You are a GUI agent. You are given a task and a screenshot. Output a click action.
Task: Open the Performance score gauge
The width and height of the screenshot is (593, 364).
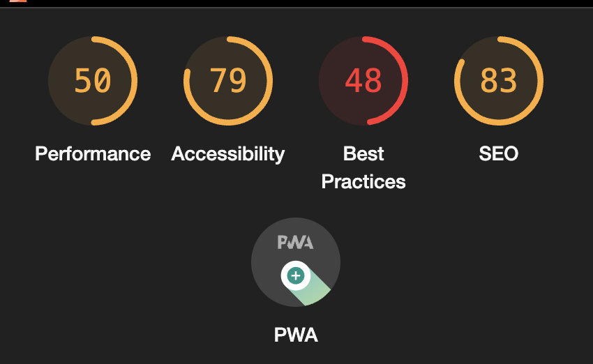pos(93,80)
